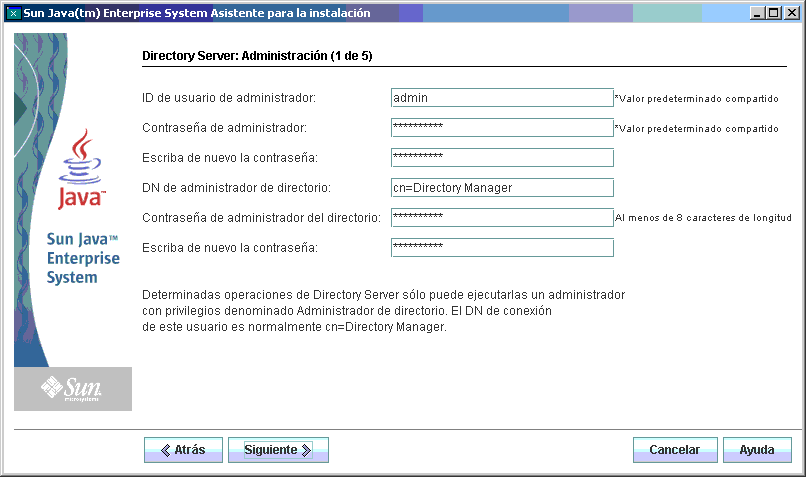The image size is (806, 477).
Task: Close the installer window
Action: point(792,13)
